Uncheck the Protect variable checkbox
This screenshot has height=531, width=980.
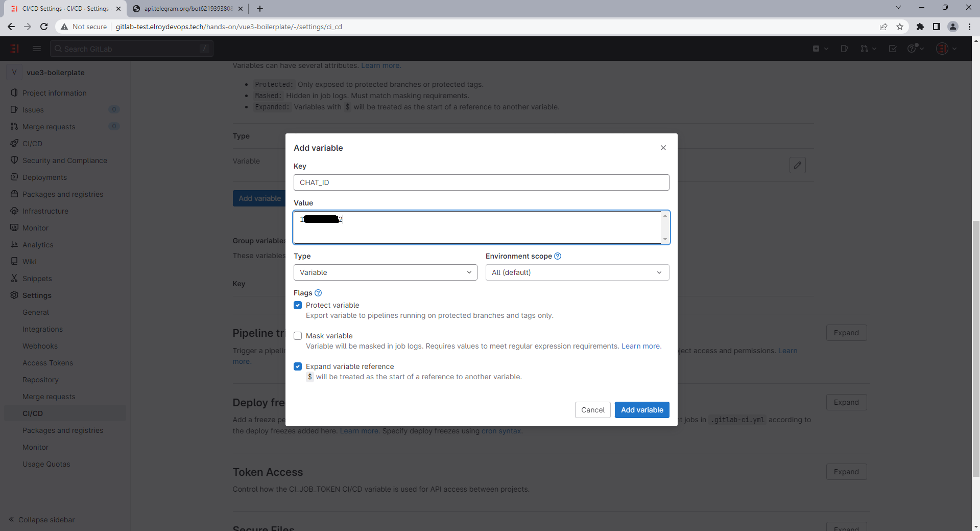(x=298, y=305)
